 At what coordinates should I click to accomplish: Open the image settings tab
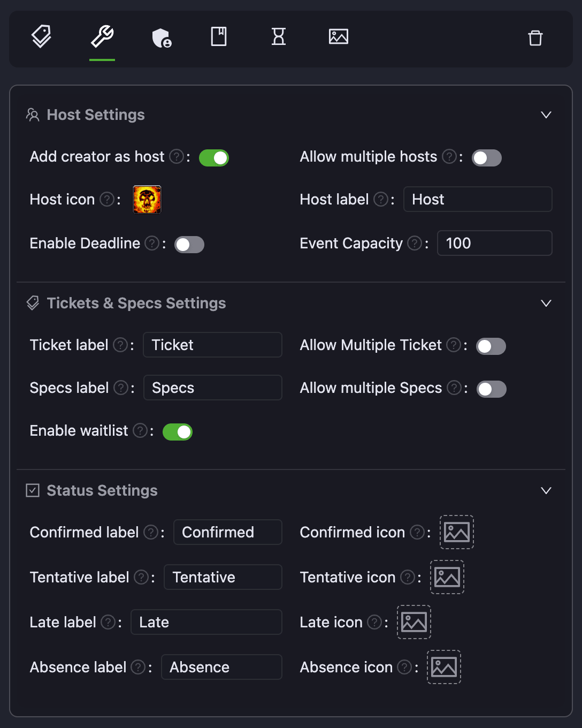click(x=338, y=36)
